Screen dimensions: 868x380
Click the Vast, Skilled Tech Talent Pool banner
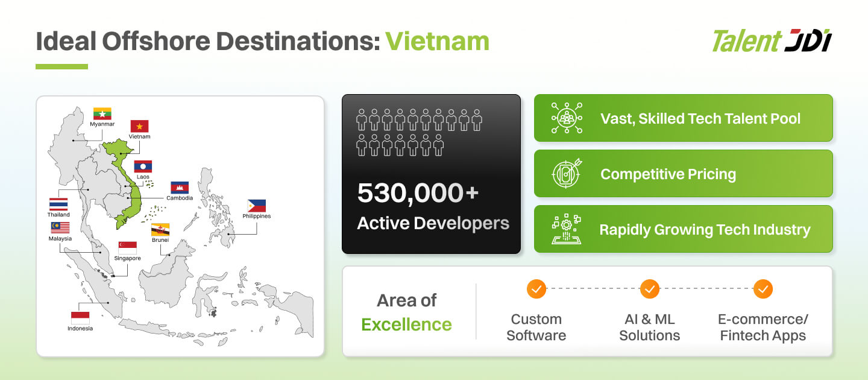click(x=684, y=118)
